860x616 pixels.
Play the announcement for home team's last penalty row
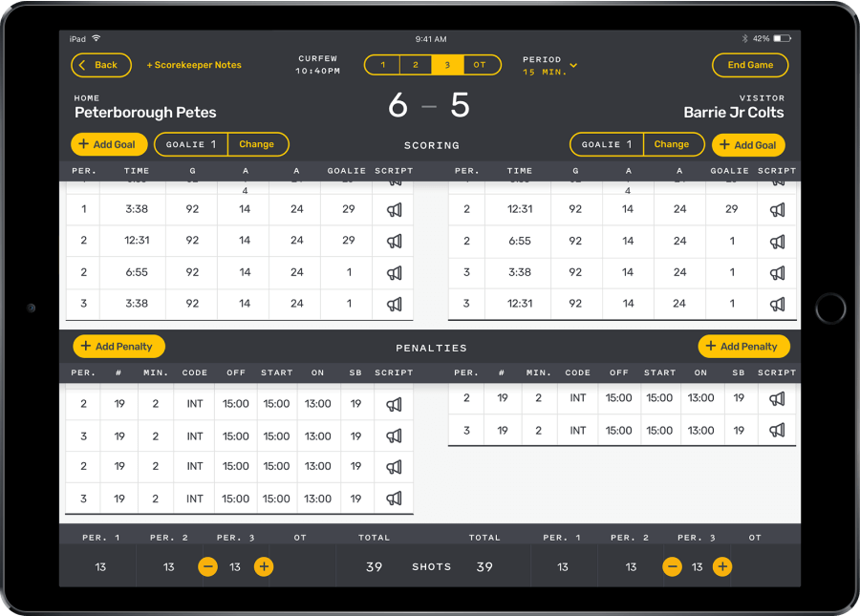[x=394, y=498]
